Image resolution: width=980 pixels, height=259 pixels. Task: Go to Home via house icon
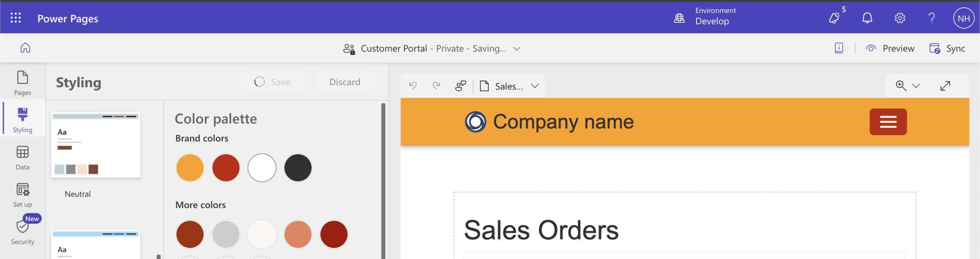pyautogui.click(x=25, y=48)
